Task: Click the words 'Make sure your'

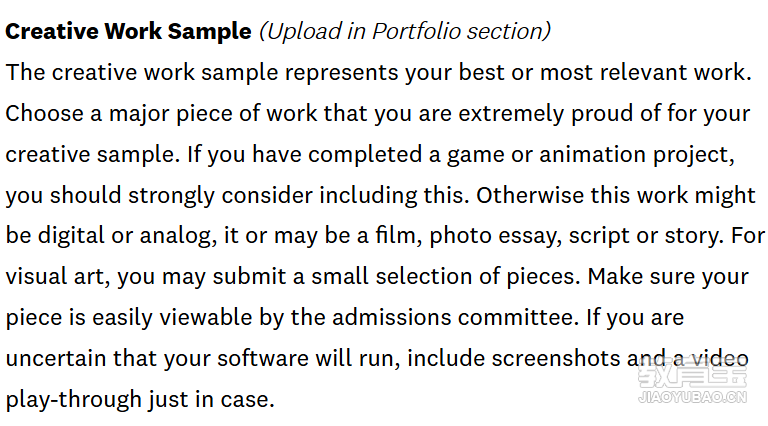Action: 668,277
